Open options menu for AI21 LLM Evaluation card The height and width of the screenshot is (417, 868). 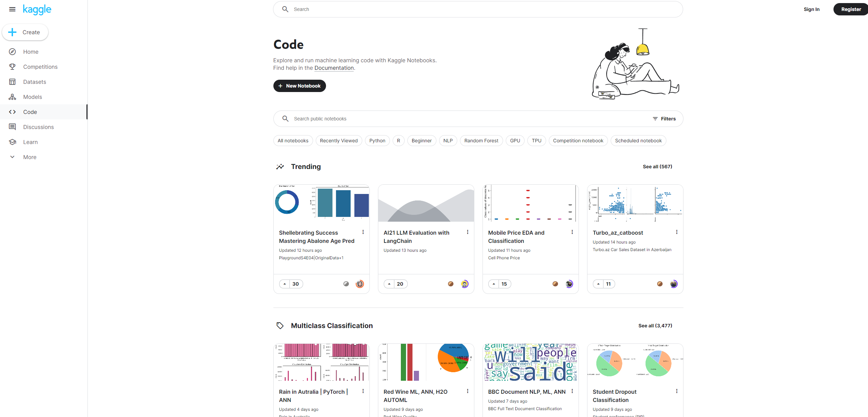[467, 232]
